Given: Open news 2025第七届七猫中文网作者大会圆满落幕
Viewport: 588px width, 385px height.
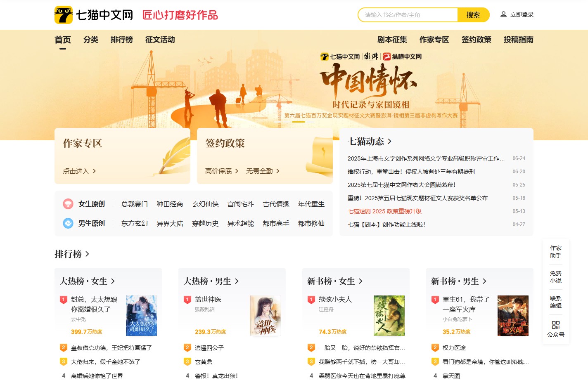Looking at the screenshot, I should click(402, 185).
